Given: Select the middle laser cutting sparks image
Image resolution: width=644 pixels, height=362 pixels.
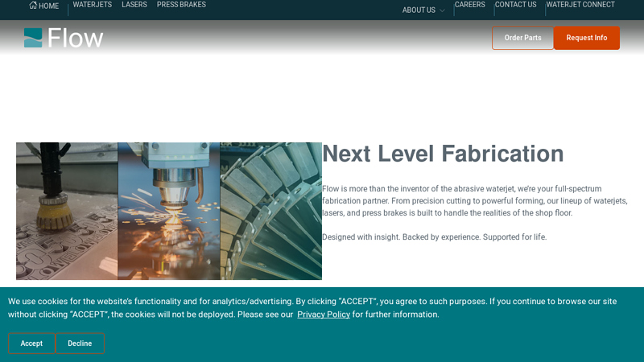Looking at the screenshot, I should click(x=169, y=211).
